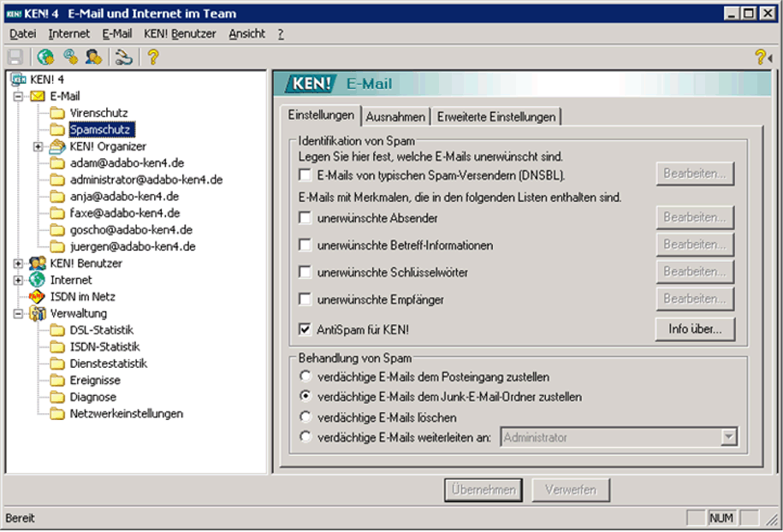This screenshot has width=783, height=532.
Task: Click the yellow question mark help icon
Action: 153,57
